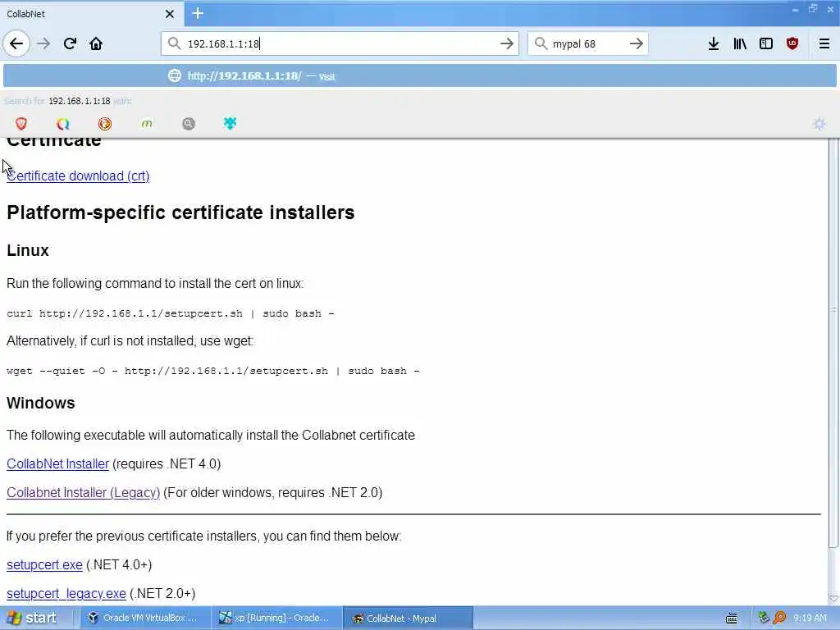Open the Collabnet Installer (Legacy) link

click(x=84, y=492)
